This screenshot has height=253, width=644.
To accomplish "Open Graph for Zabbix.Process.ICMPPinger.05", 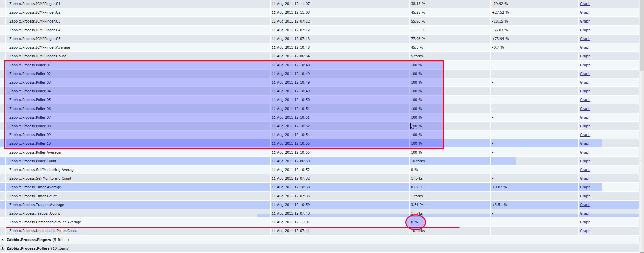I will coord(585,39).
